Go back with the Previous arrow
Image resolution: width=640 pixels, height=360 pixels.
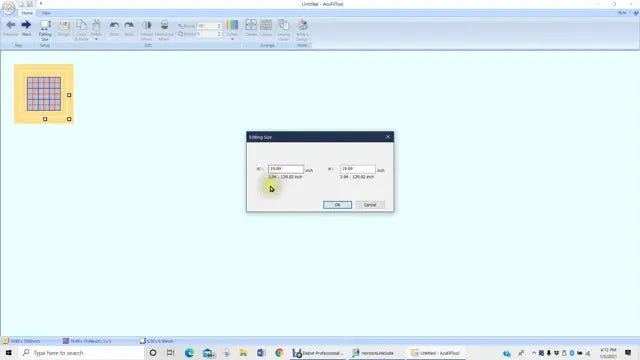(x=11, y=28)
